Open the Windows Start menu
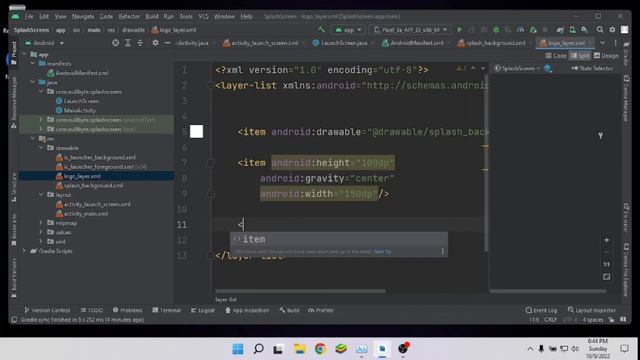The height and width of the screenshot is (360, 640). coord(238,349)
